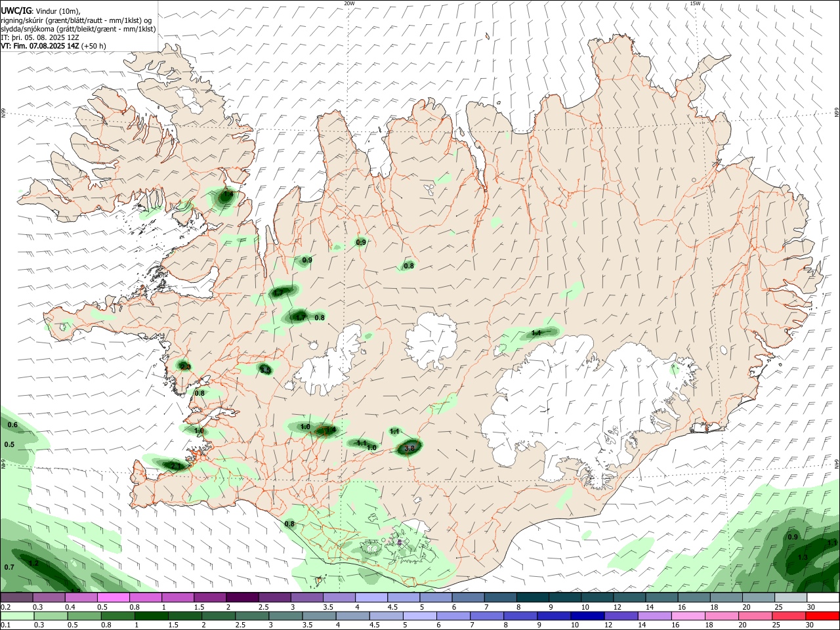The height and width of the screenshot is (630, 840).
Task: Click the 1.2 precipitation value over the sea
Action: (34, 563)
